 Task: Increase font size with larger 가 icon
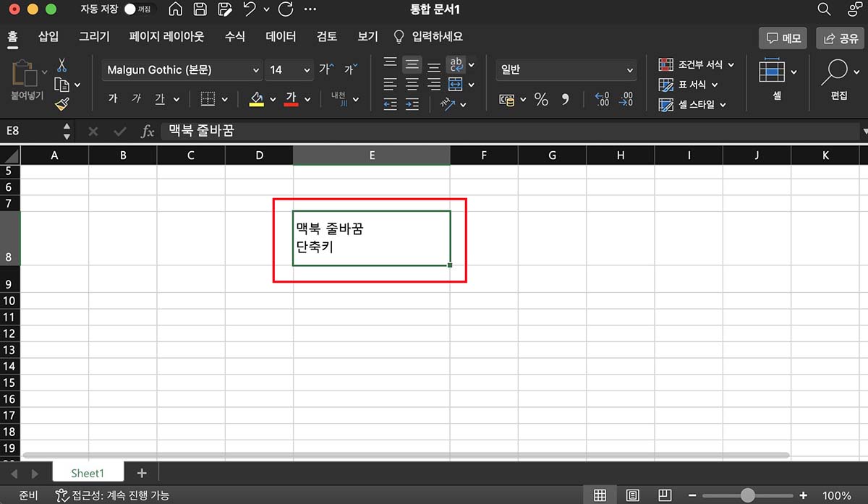pyautogui.click(x=326, y=69)
